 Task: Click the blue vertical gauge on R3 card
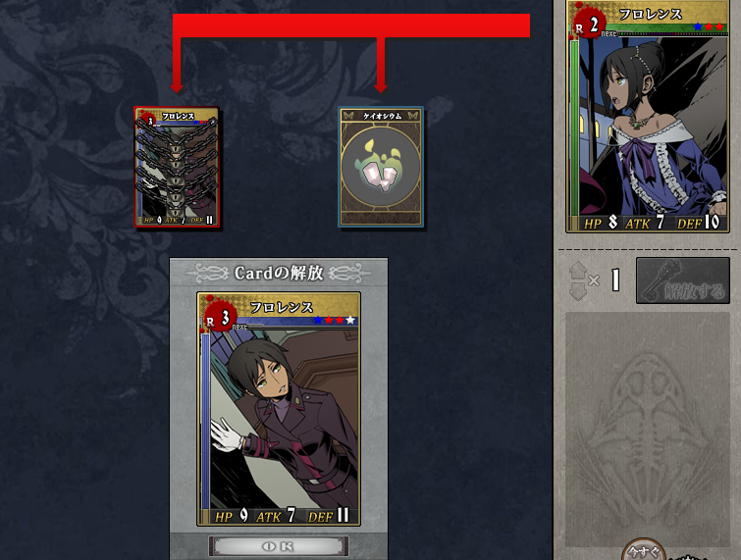click(x=205, y=421)
